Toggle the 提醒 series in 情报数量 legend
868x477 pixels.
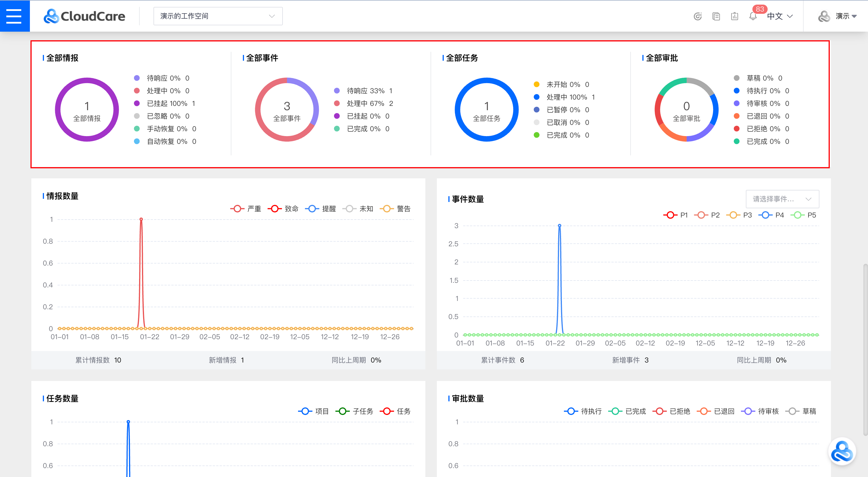[x=320, y=209]
